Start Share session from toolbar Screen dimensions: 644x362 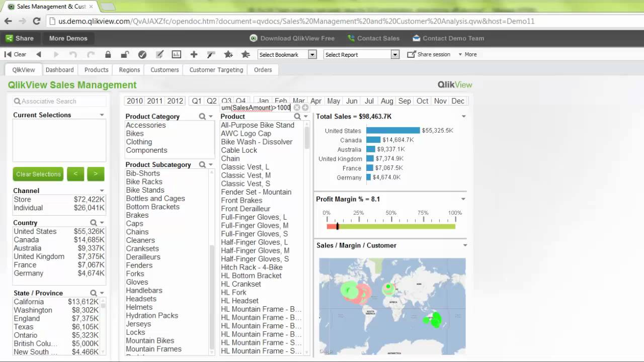[x=429, y=54]
